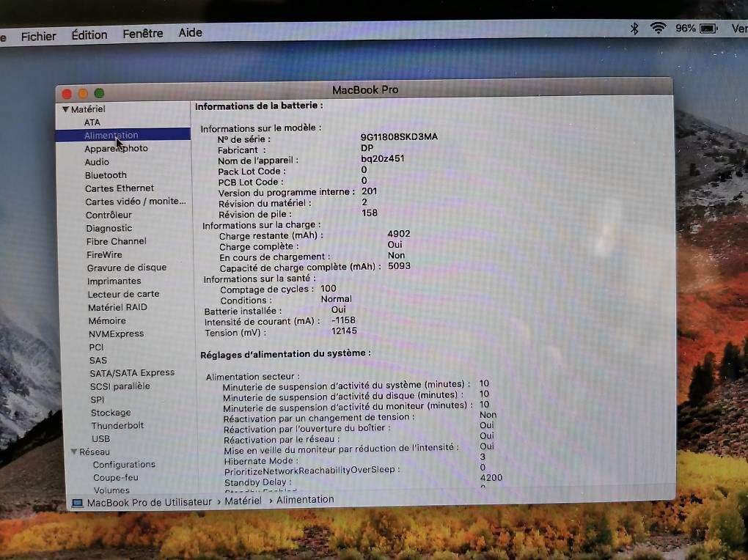Click Charge restante value 4902
The image size is (748, 560).
(399, 233)
